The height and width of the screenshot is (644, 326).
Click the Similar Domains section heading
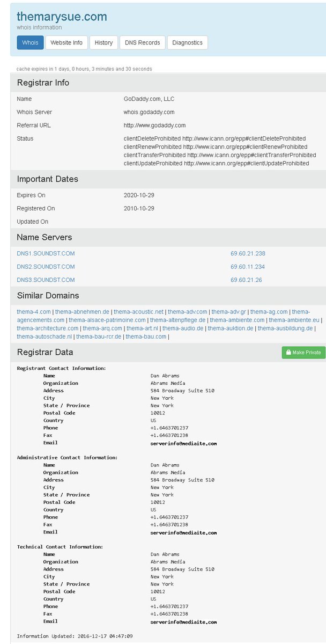48,296
